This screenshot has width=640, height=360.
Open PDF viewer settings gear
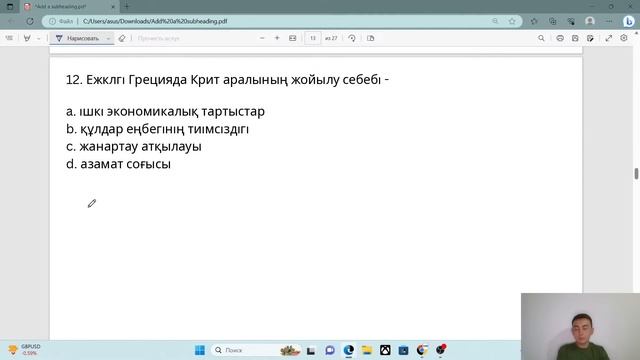[624, 38]
